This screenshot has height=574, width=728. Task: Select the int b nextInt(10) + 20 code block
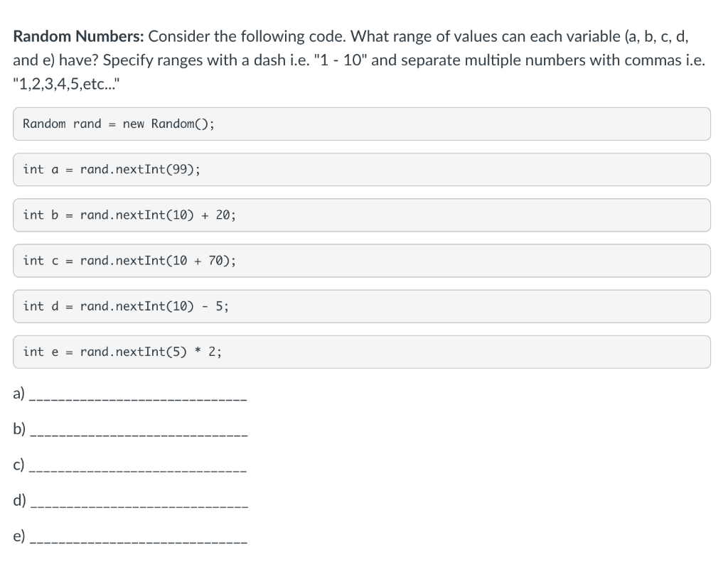click(362, 215)
